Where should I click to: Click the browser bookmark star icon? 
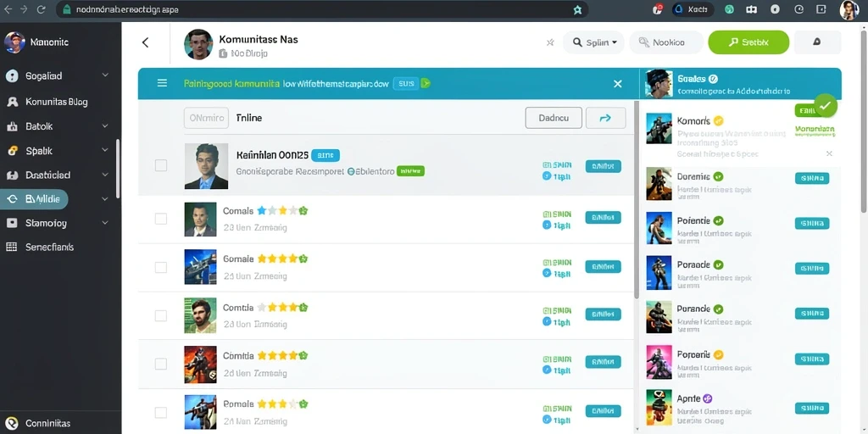pos(577,9)
